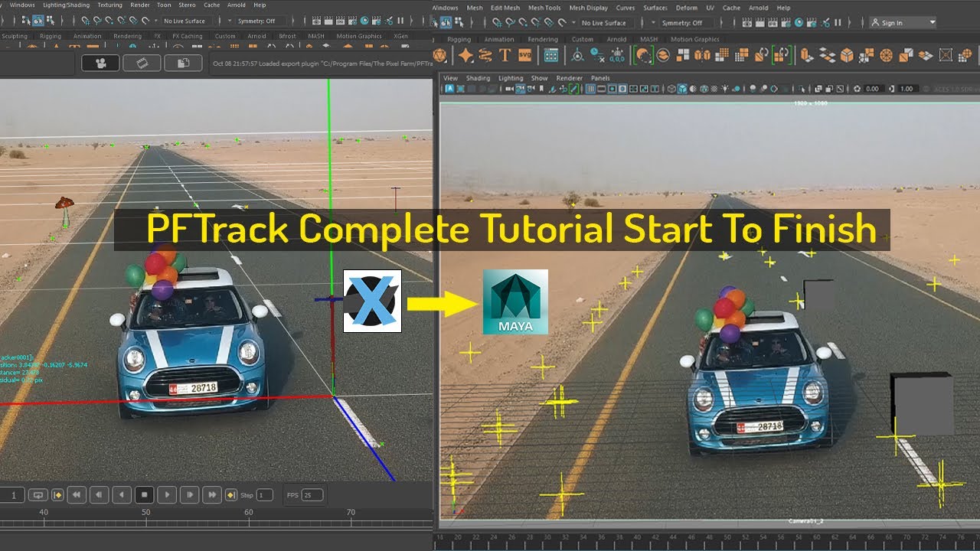Click the orange wheel-shaped shelf icon
The height and width of the screenshot is (551, 980).
(887, 55)
